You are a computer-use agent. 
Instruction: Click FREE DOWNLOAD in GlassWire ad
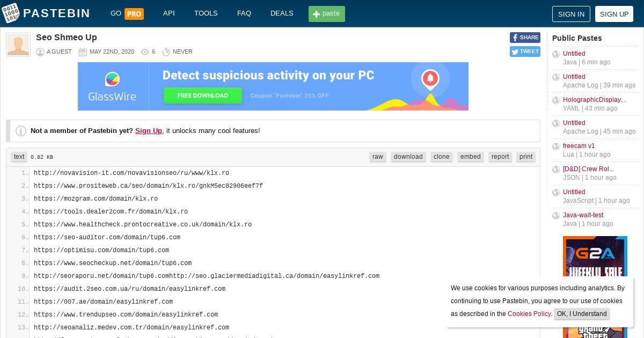pyautogui.click(x=203, y=95)
